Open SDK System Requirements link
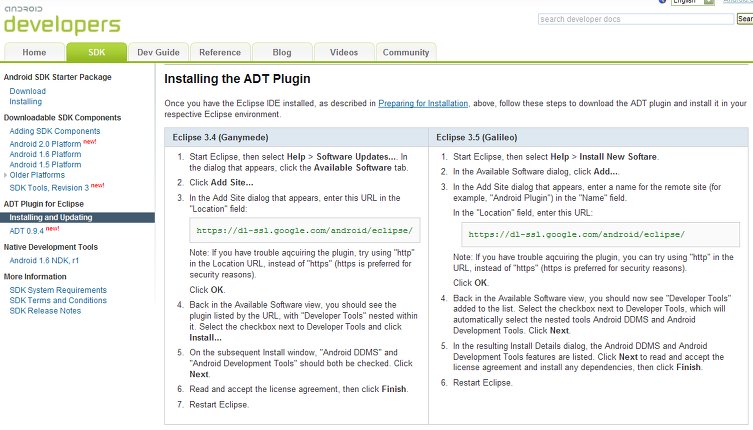 tap(58, 290)
